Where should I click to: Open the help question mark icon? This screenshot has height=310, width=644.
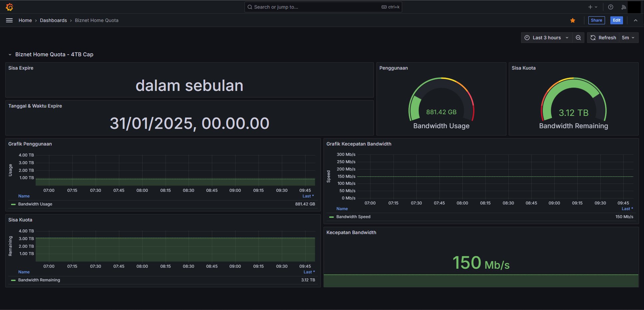click(x=611, y=7)
